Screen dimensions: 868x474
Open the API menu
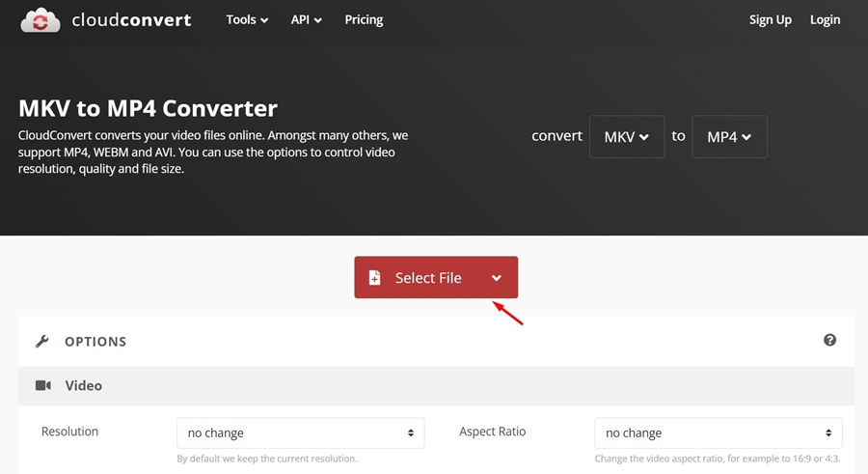coord(306,20)
